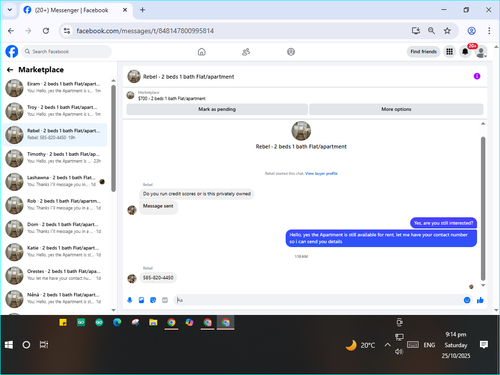The height and width of the screenshot is (375, 500).
Task: Click the Find friends button
Action: tap(423, 52)
